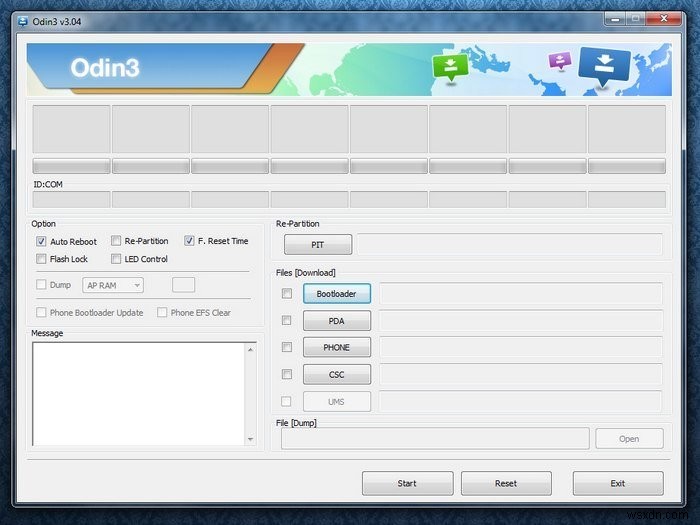Open the AP RAM dropdown
Screen dimensions: 700x525
113,285
